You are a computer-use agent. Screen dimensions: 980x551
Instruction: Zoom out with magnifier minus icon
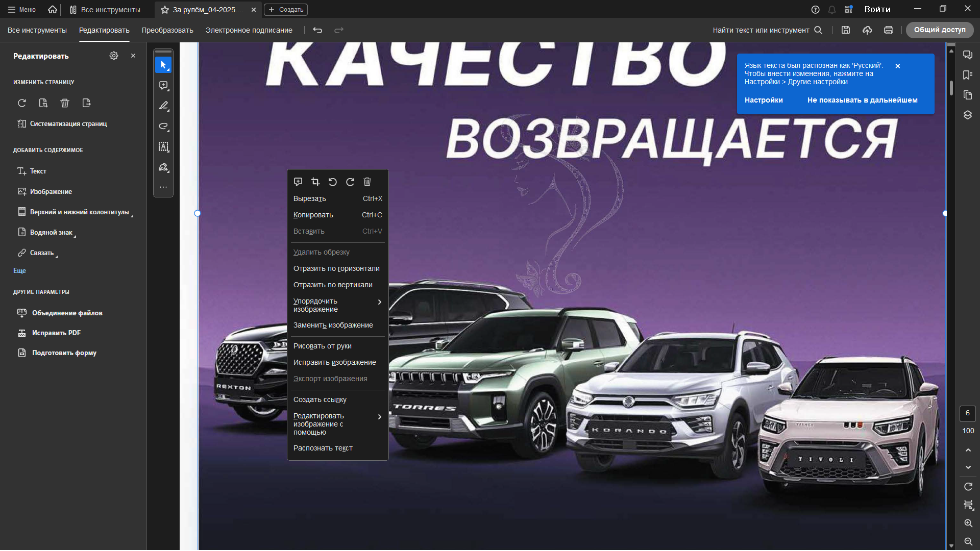(968, 541)
